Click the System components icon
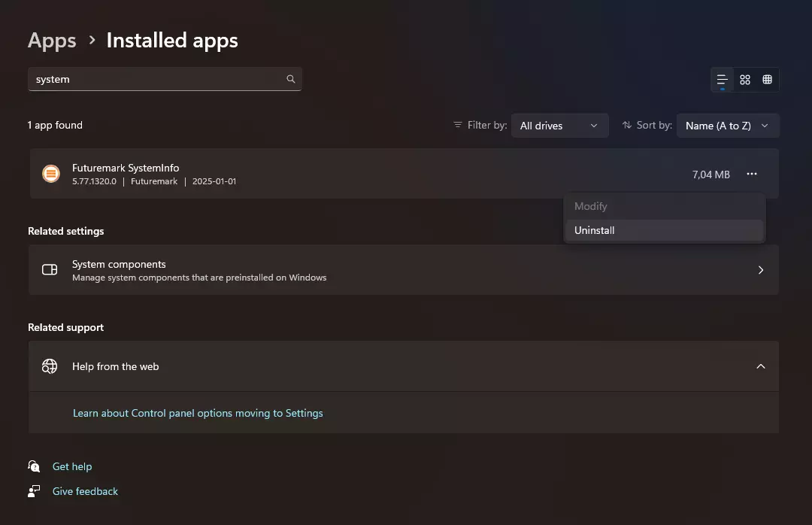This screenshot has height=525, width=812. coord(50,270)
